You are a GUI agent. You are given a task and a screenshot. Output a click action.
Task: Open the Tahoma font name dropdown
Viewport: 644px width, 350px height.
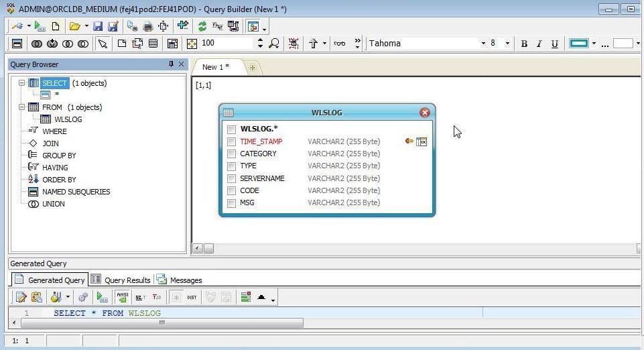coord(483,43)
